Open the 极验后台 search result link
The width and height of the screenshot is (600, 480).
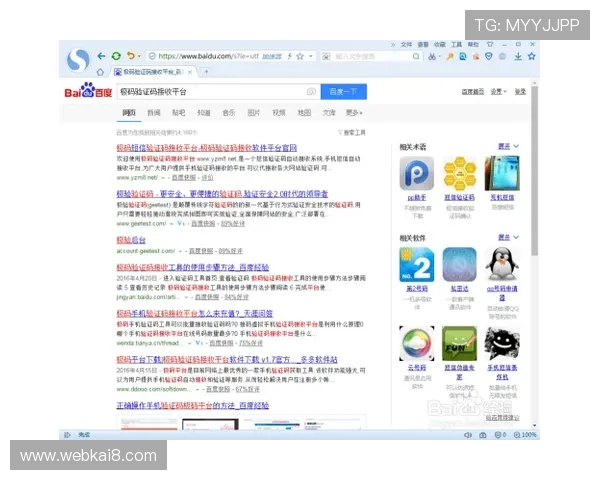(131, 241)
